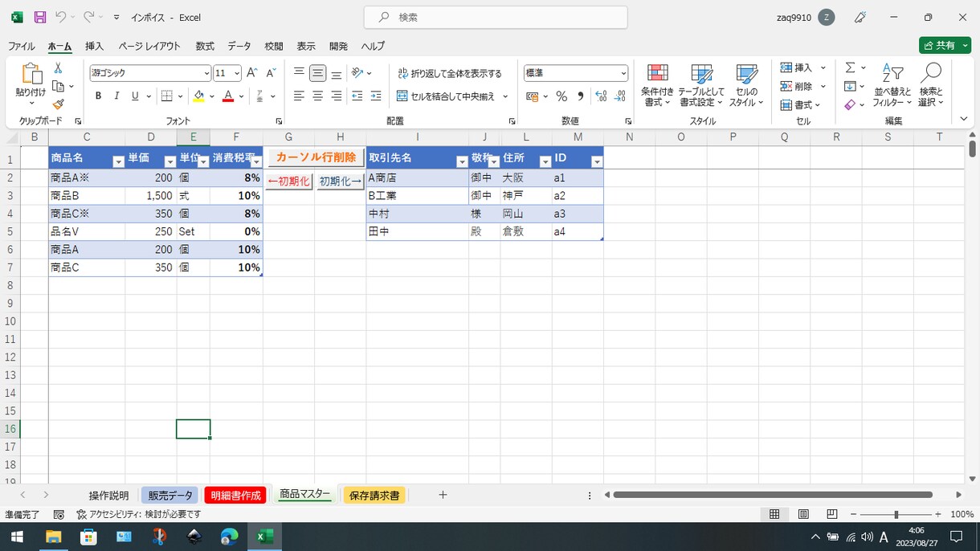Switch to the 明細書作成 sheet tab
Viewport: 980px width, 551px height.
235,496
